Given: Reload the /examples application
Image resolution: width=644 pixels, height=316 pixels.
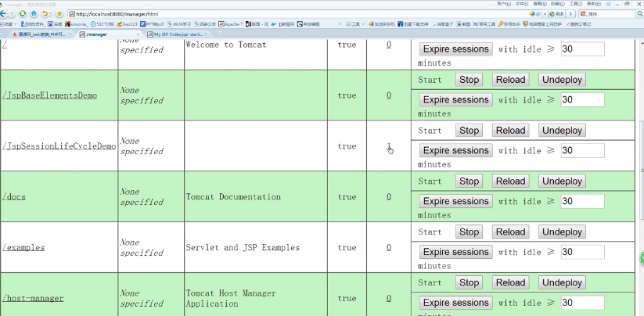Looking at the screenshot, I should coord(510,232).
